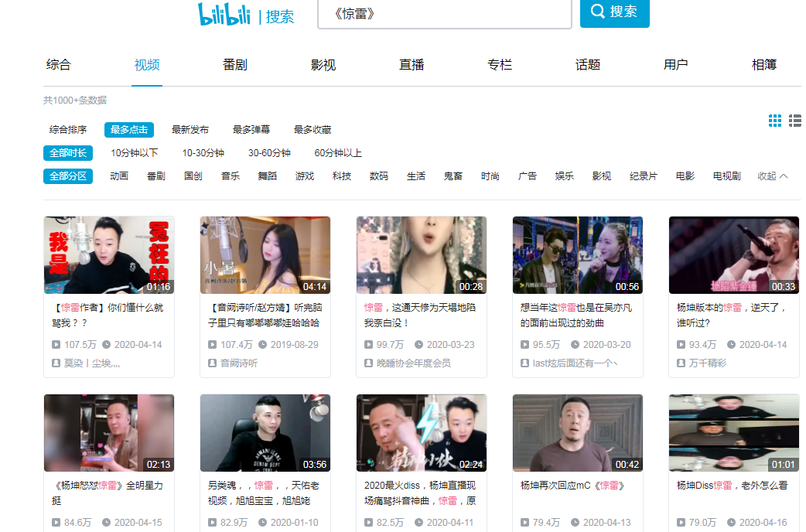Image resolution: width=806 pixels, height=532 pixels.
Task: Open the 00:28 video thumbnail
Action: pos(422,255)
